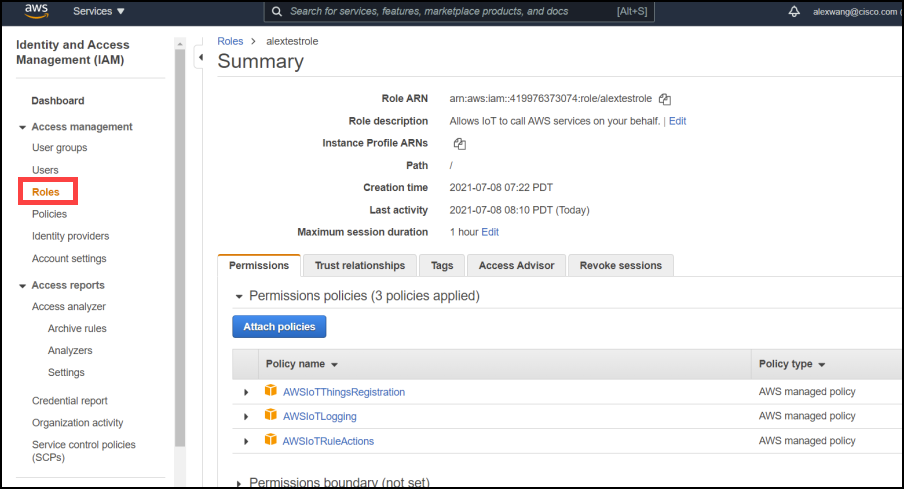The height and width of the screenshot is (489, 904).
Task: Collapse the IAM sidebar panel arrow
Action: (x=200, y=57)
